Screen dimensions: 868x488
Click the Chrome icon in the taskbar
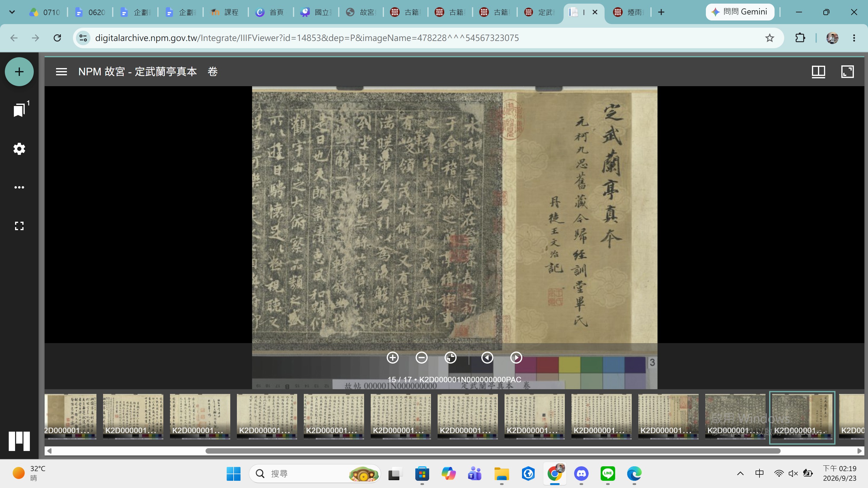(x=555, y=474)
